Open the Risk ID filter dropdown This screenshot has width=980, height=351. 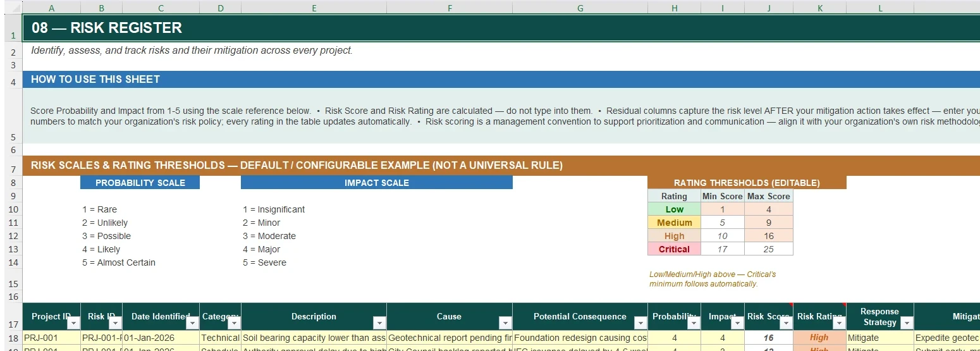(x=115, y=323)
